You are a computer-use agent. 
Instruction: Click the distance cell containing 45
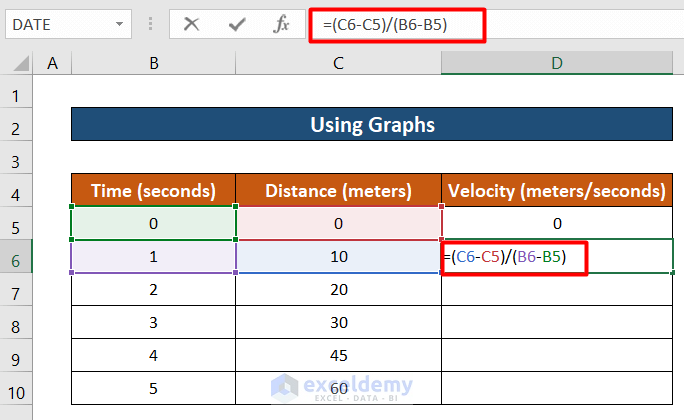pos(339,356)
